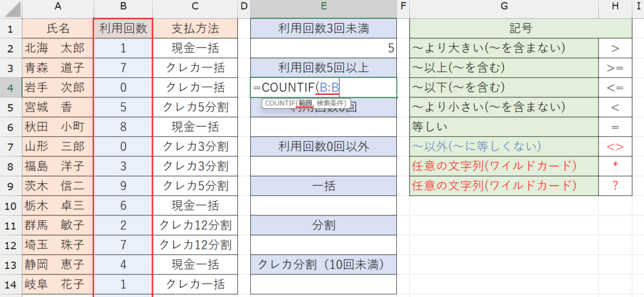Select the クレカ分割(10回未満) label cell
Screen dimensions: 644x297
click(x=324, y=264)
